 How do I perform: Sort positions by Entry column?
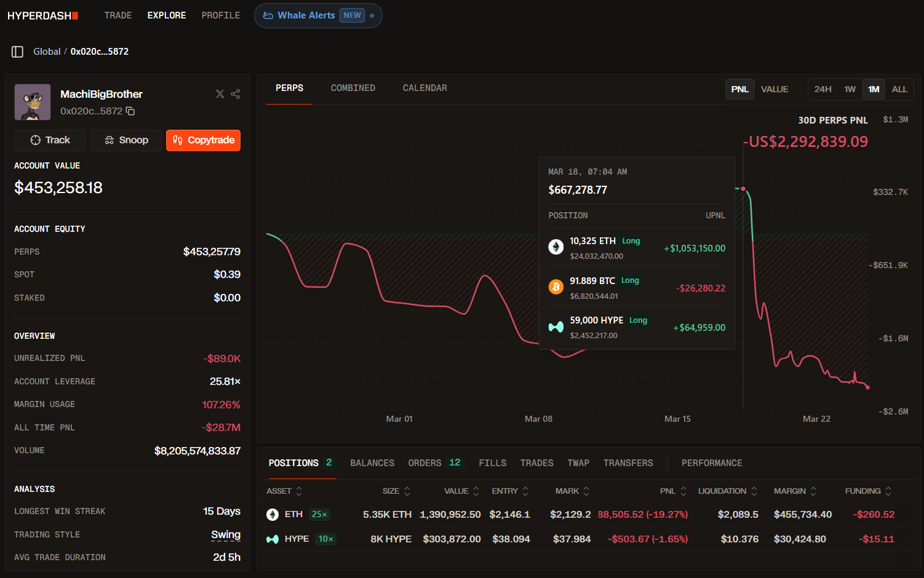point(511,491)
